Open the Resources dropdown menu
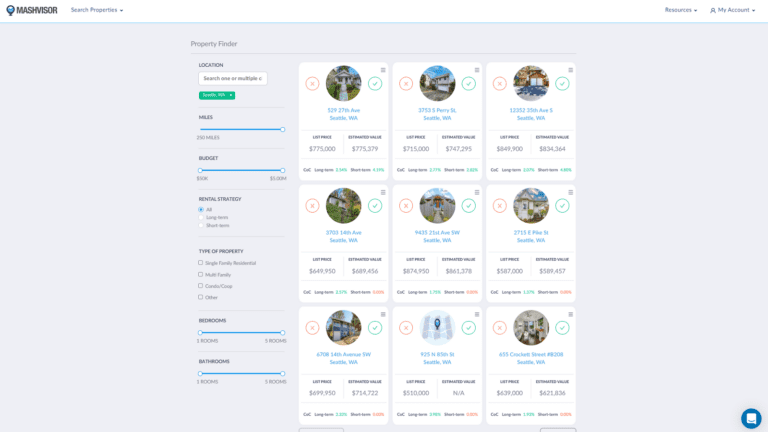 (680, 10)
